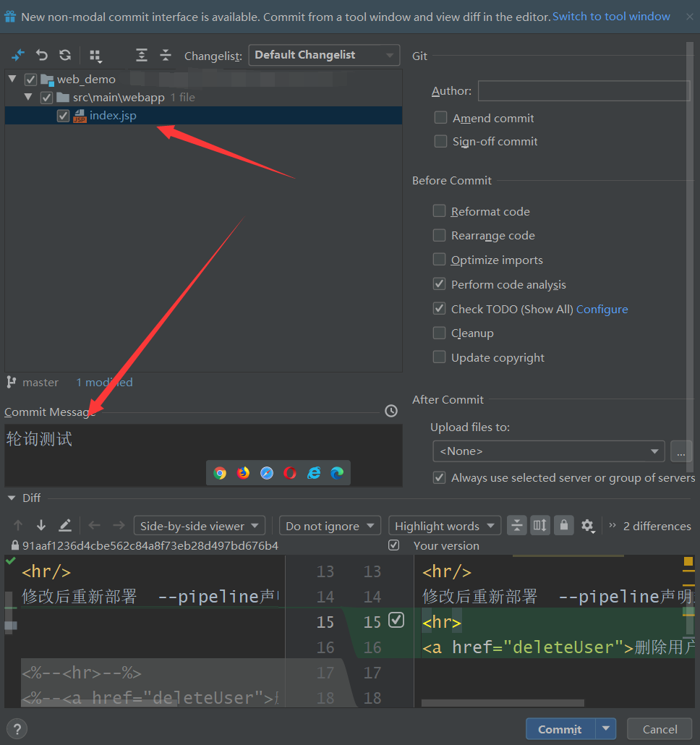The width and height of the screenshot is (700, 745).
Task: Open Side-by-side viewer dropdown
Action: [200, 526]
